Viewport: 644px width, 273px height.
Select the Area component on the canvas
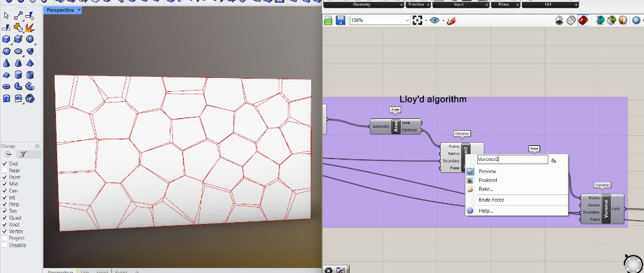pyautogui.click(x=396, y=126)
